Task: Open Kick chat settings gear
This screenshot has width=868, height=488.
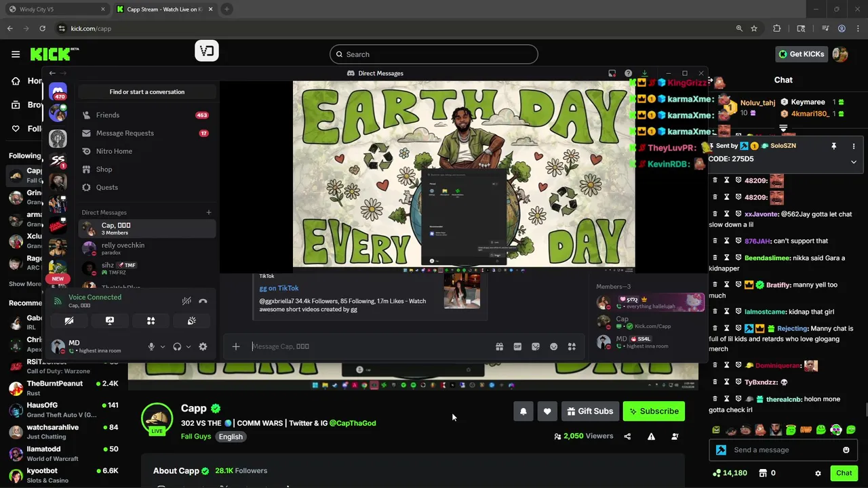Action: click(818, 473)
